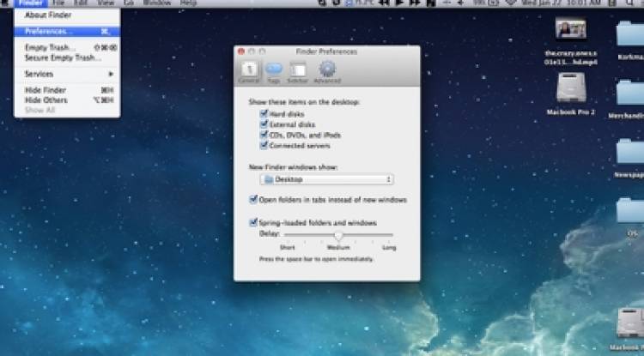
Task: Click the 'Press the space bar' hint text
Action: point(316,259)
